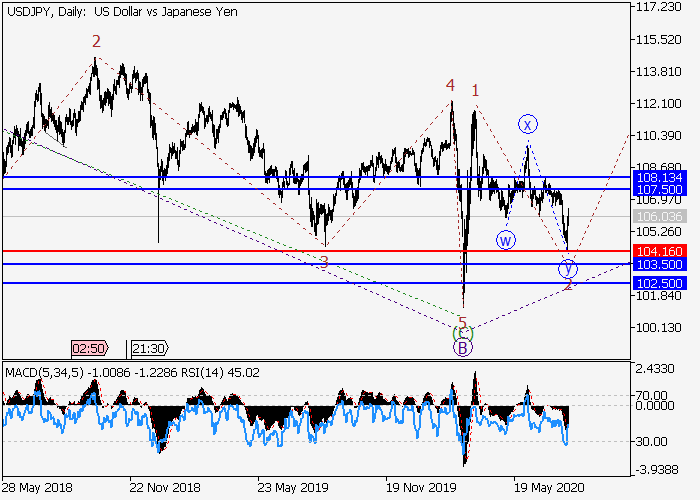
Task: Click the circled y wave label
Action: tap(567, 268)
